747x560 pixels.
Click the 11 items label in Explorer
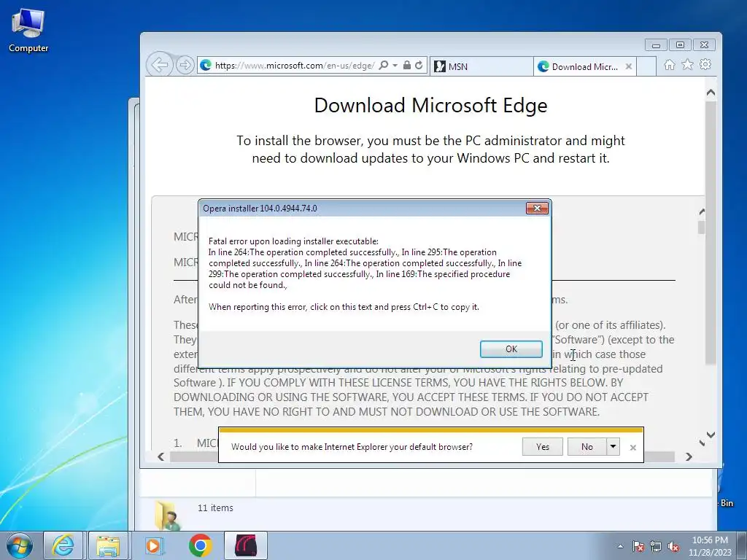(215, 508)
